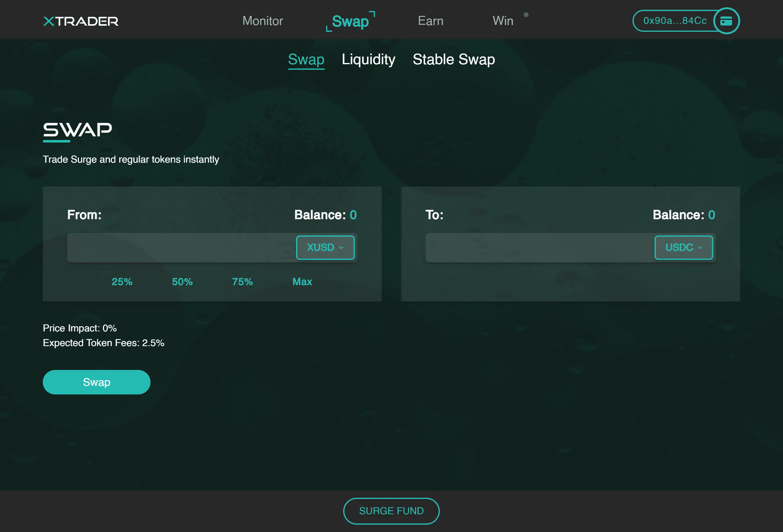The width and height of the screenshot is (783, 532).
Task: Switch to the Liquidity tab
Action: click(368, 60)
